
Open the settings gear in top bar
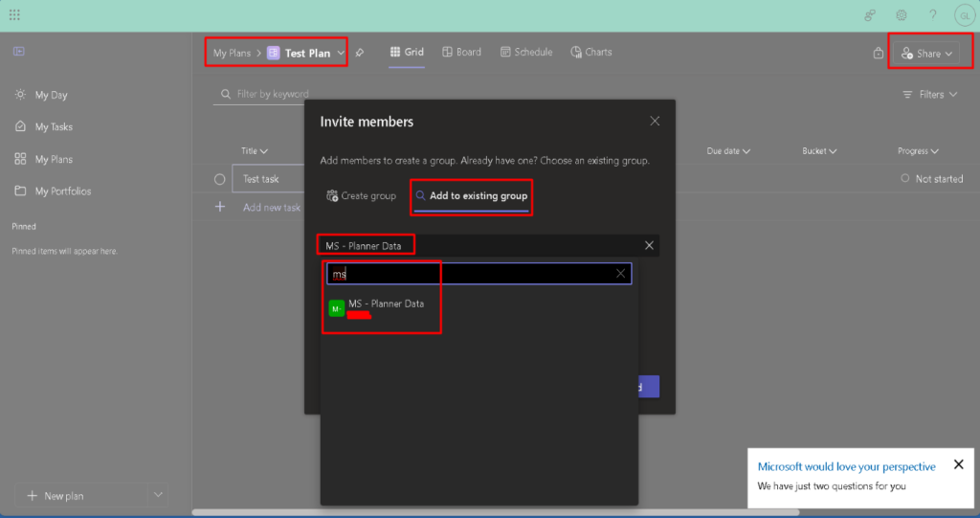pos(902,15)
